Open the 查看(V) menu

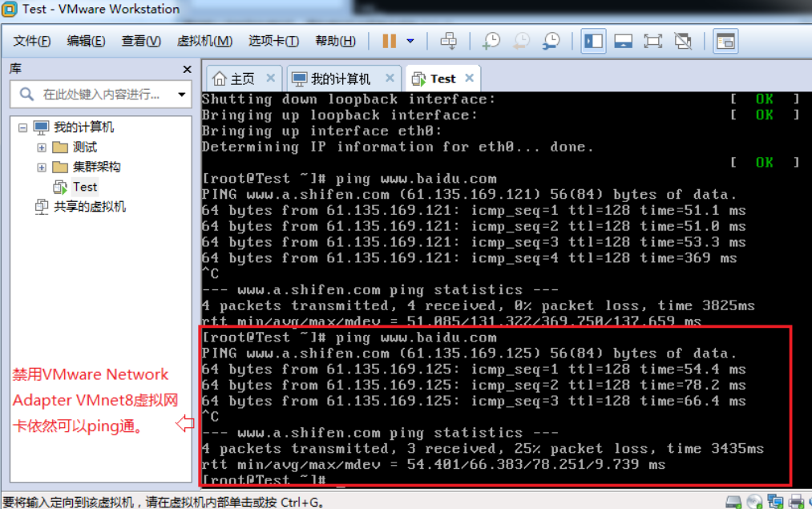(x=141, y=41)
